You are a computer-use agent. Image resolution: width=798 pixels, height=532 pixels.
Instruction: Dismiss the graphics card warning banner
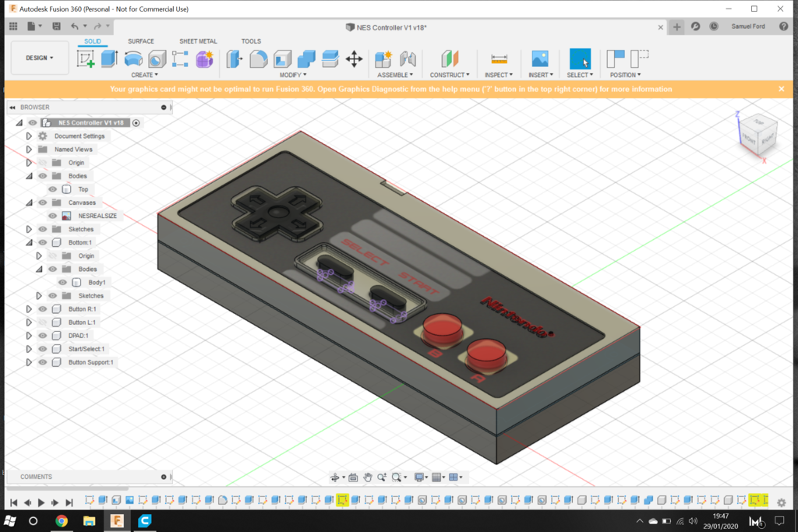pyautogui.click(x=782, y=89)
